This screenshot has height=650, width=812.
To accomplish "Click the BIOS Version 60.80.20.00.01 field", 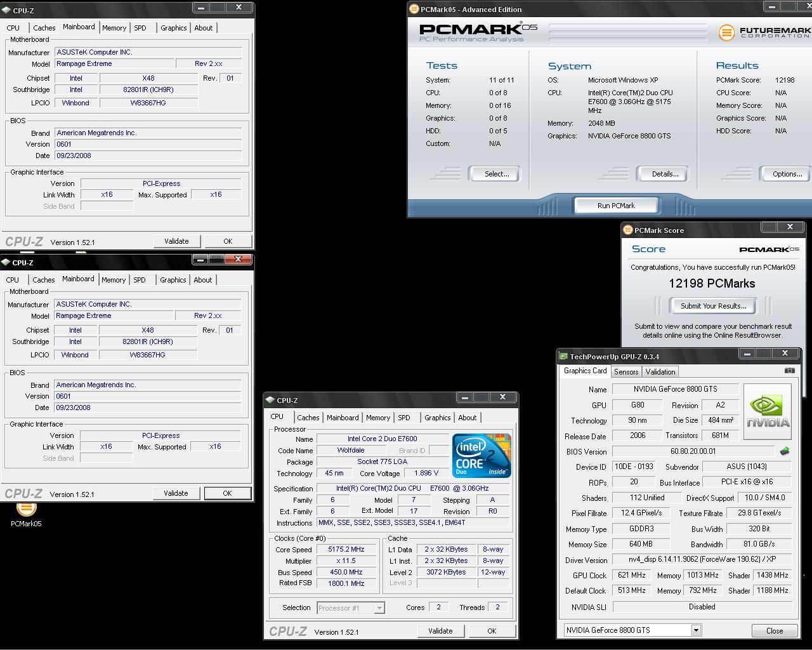I will [x=693, y=451].
